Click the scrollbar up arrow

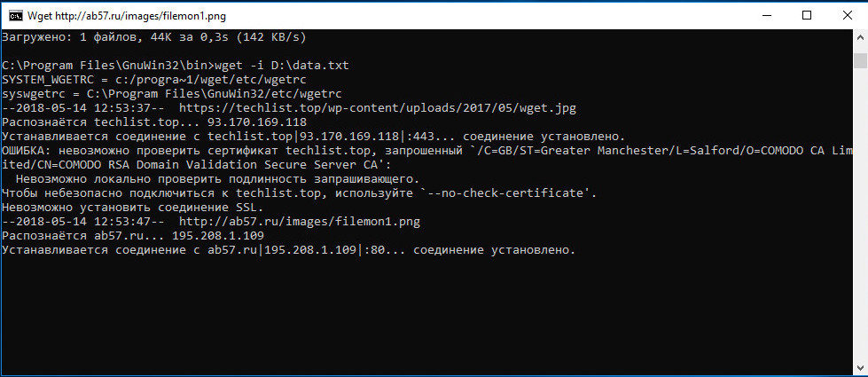coord(859,37)
